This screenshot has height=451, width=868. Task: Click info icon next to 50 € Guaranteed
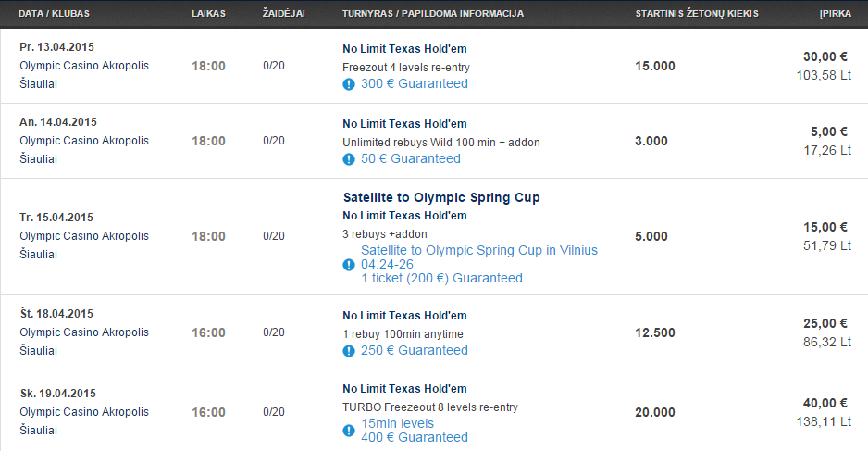tap(348, 159)
